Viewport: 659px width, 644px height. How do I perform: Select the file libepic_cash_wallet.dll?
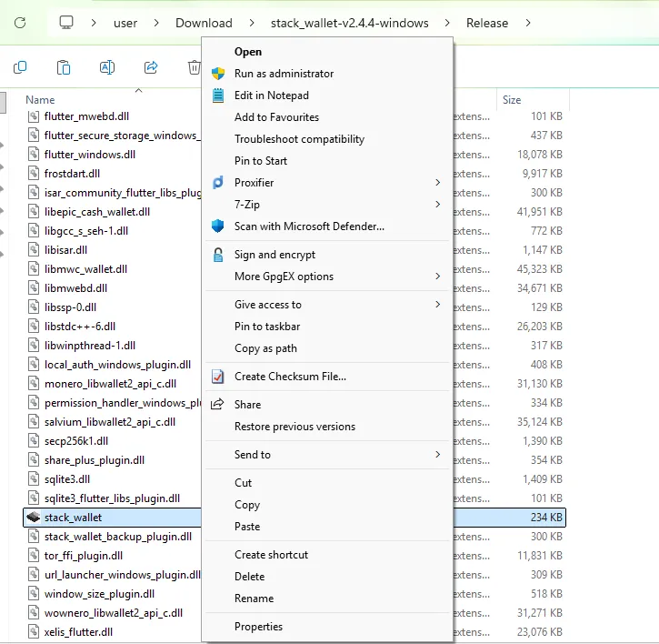click(97, 212)
